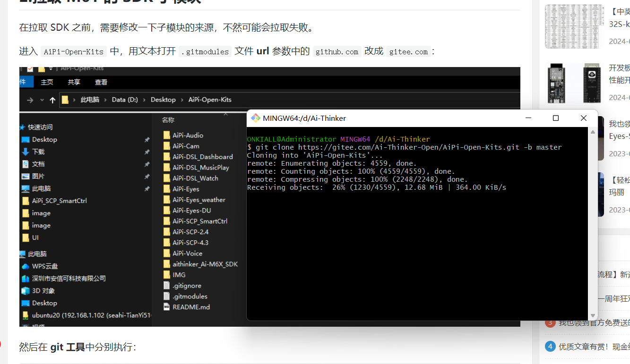The image size is (630, 364).
Task: Expand the chevron after Desktop in address bar
Action: [x=182, y=100]
